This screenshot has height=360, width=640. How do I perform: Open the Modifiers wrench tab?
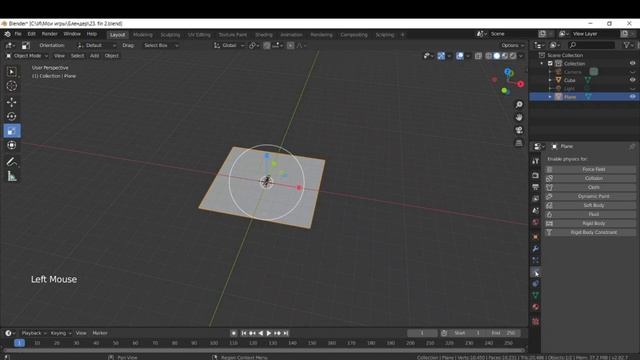coord(536,249)
